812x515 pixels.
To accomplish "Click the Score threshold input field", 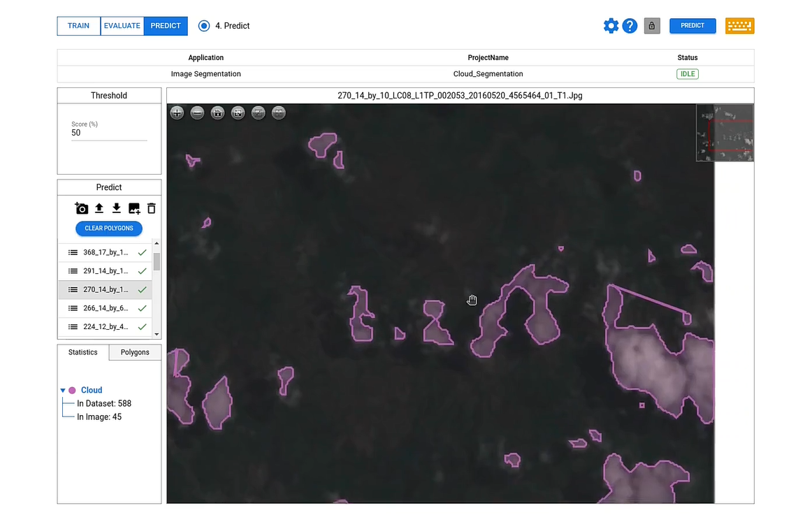I will pos(109,133).
